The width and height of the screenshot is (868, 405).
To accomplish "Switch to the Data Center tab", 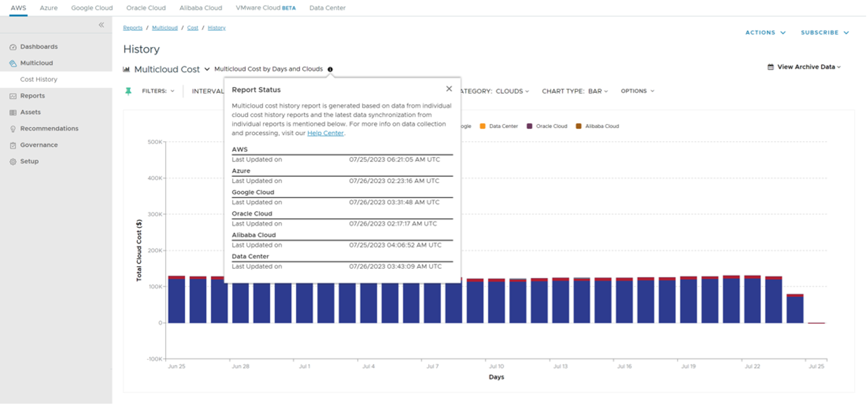I will pyautogui.click(x=328, y=8).
